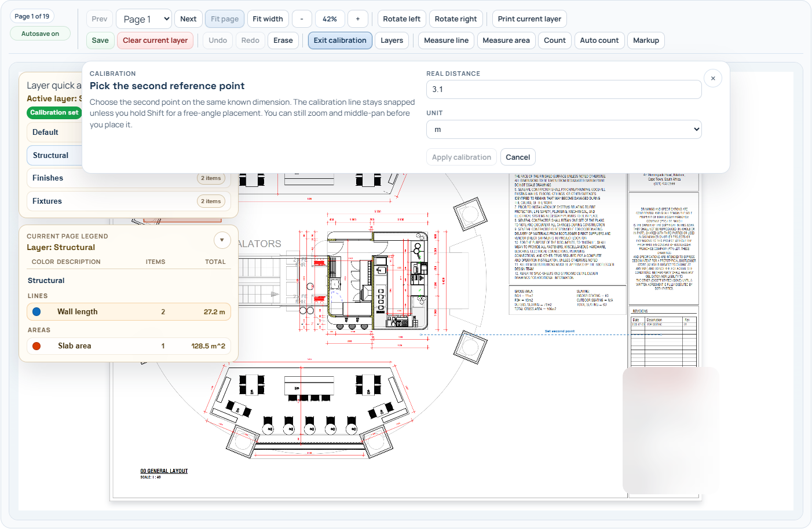Screen dimensions: 812x529
Task: Click the 128.5 m^2 total value
Action: (x=209, y=346)
